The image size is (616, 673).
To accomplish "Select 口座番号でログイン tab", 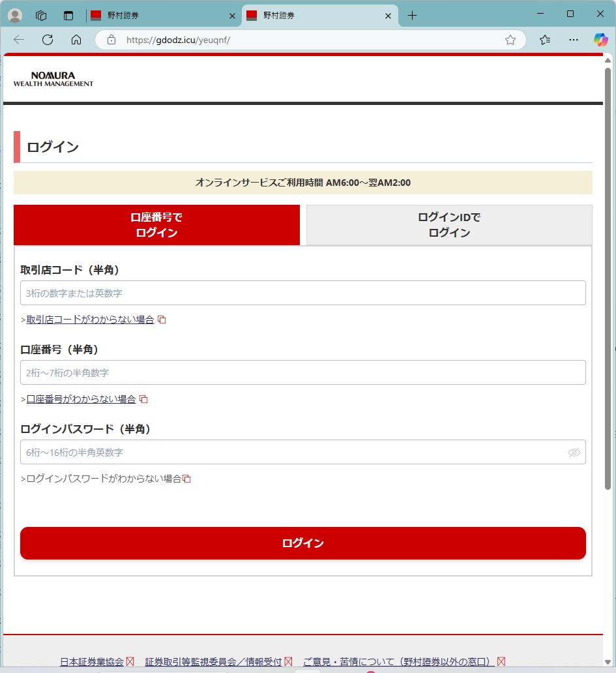I will (156, 225).
